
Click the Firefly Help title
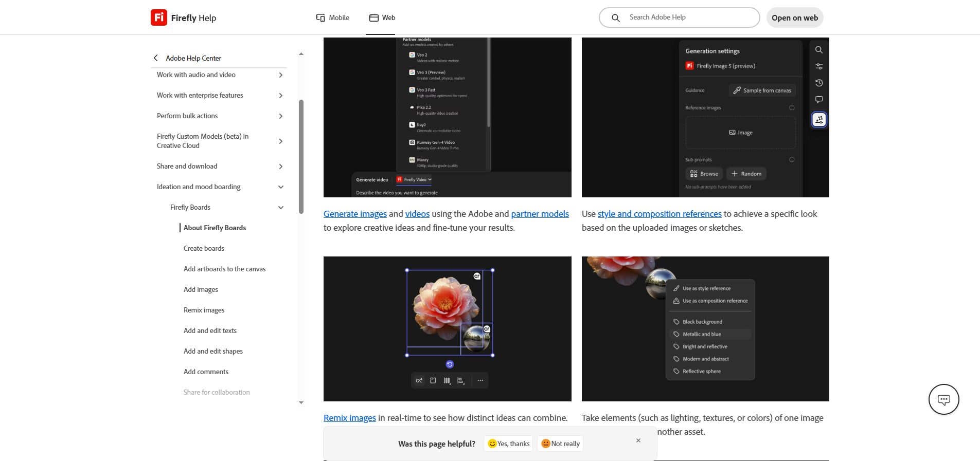pos(193,18)
